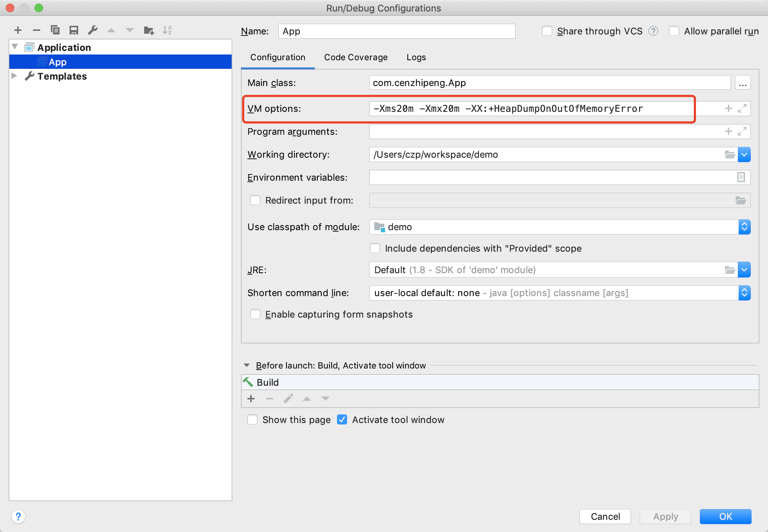This screenshot has width=768, height=532.
Task: Open Shorten command line dropdown
Action: click(x=744, y=293)
